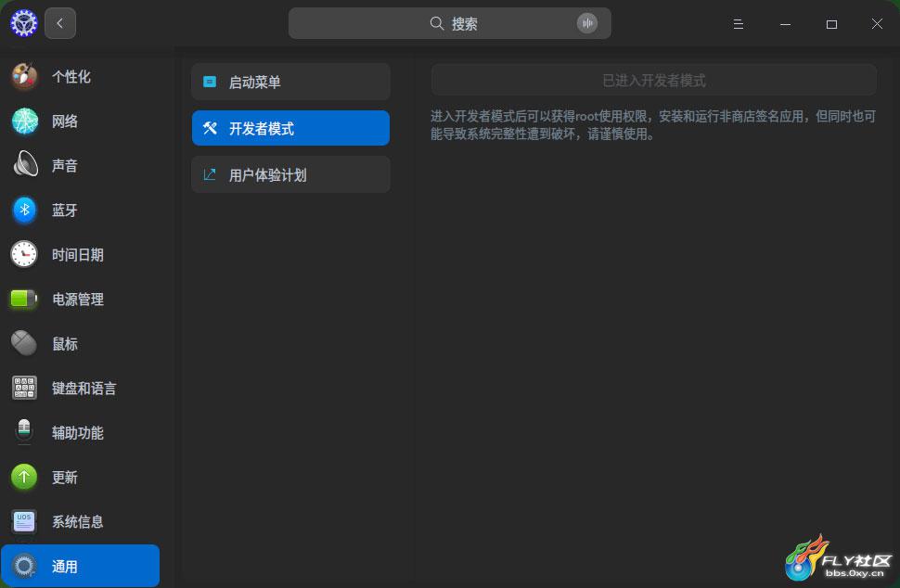
Task: Activate the voice input microphone icon
Action: click(x=586, y=23)
